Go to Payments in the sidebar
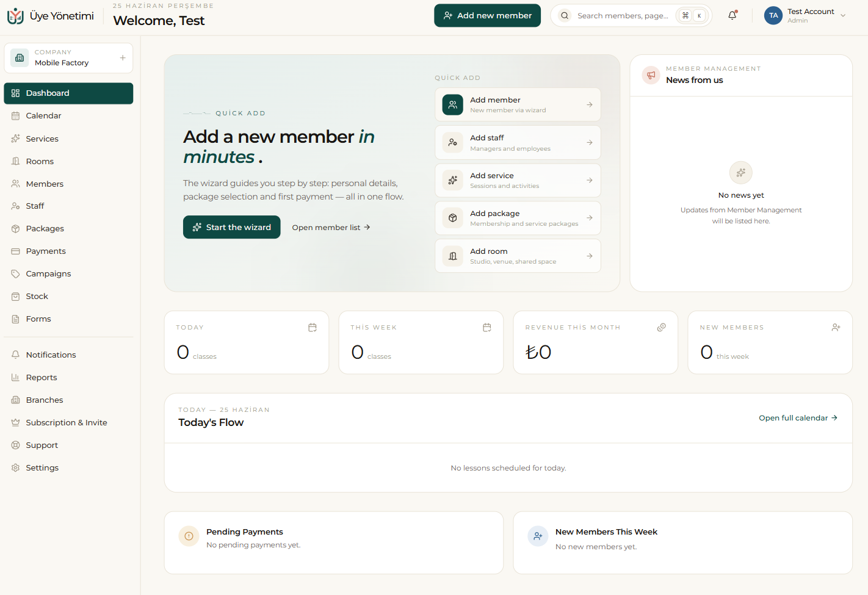 click(x=68, y=251)
